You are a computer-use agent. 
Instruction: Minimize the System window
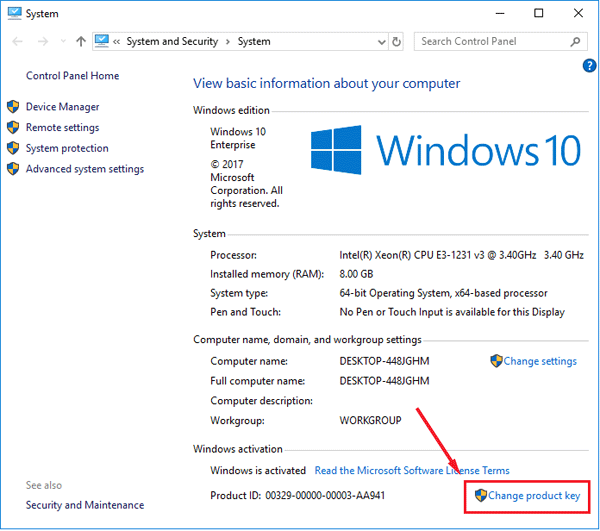(x=500, y=13)
